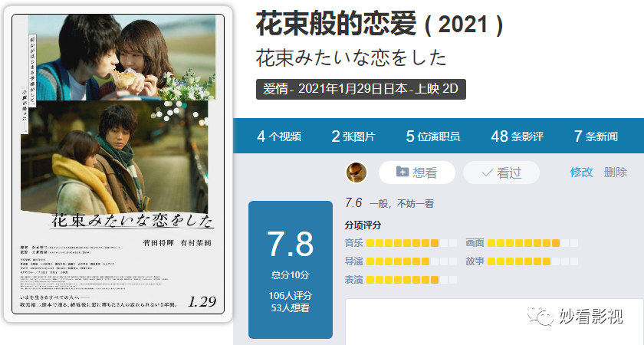The image size is (644, 345).
Task: Open the 48条影评 tab
Action: 517,136
